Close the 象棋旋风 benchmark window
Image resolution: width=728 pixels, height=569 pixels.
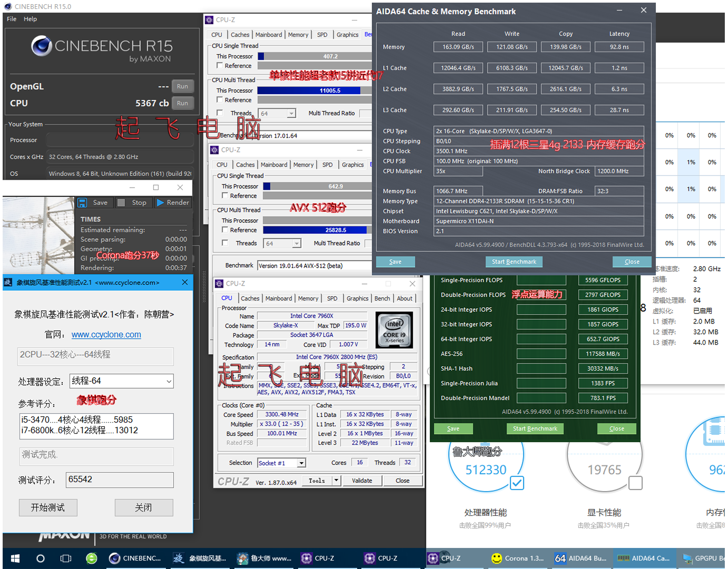pyautogui.click(x=185, y=282)
